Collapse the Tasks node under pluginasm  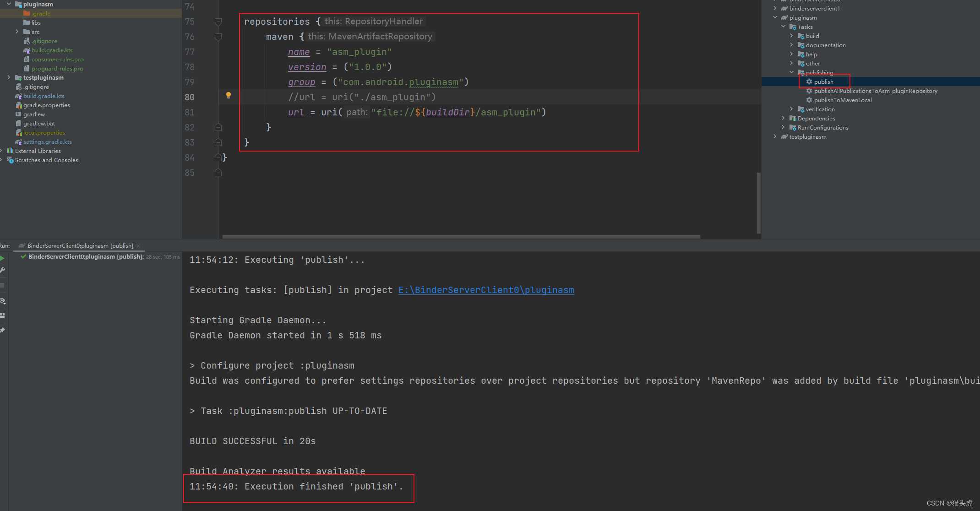click(x=783, y=27)
